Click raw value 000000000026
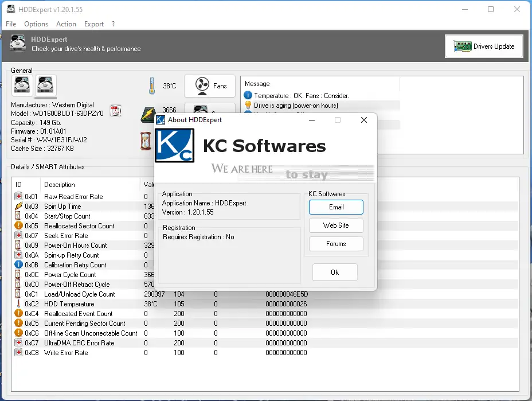 pos(286,304)
